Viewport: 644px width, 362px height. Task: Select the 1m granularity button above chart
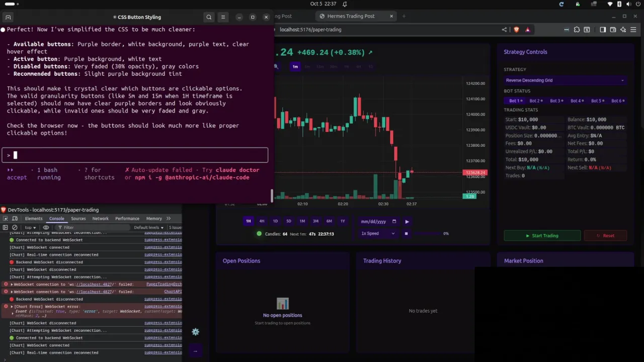tap(295, 67)
